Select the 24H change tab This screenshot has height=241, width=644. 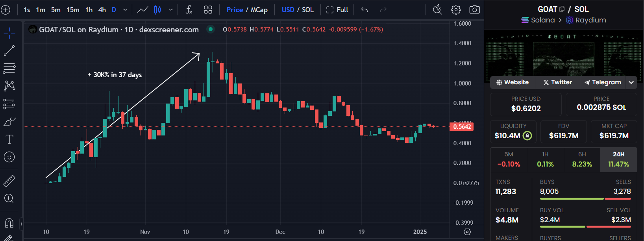click(x=618, y=159)
